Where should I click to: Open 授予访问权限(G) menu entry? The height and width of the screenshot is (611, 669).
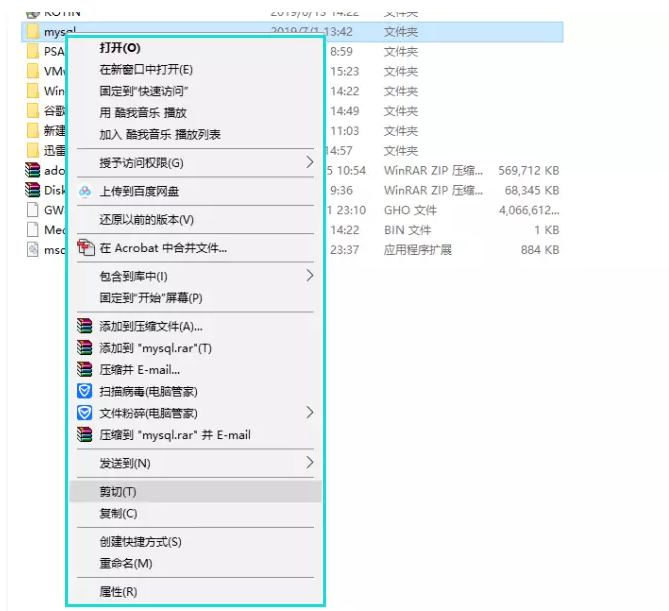141,163
